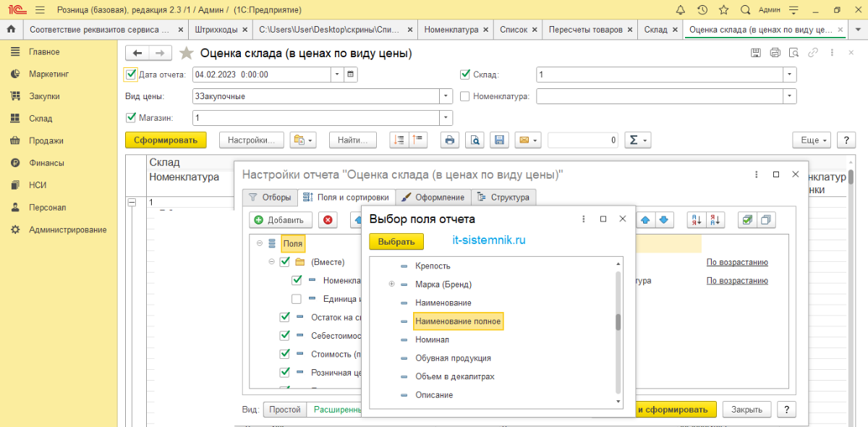Click the check all fields icon

coord(747,219)
